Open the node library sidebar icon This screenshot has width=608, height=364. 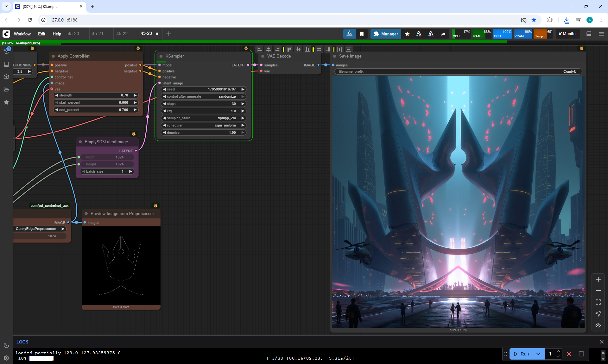point(6,64)
